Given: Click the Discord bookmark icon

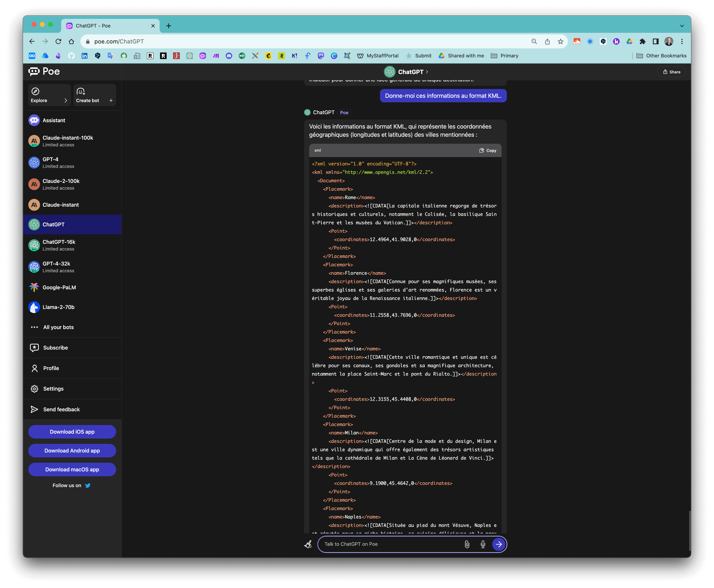Looking at the screenshot, I should click(229, 56).
